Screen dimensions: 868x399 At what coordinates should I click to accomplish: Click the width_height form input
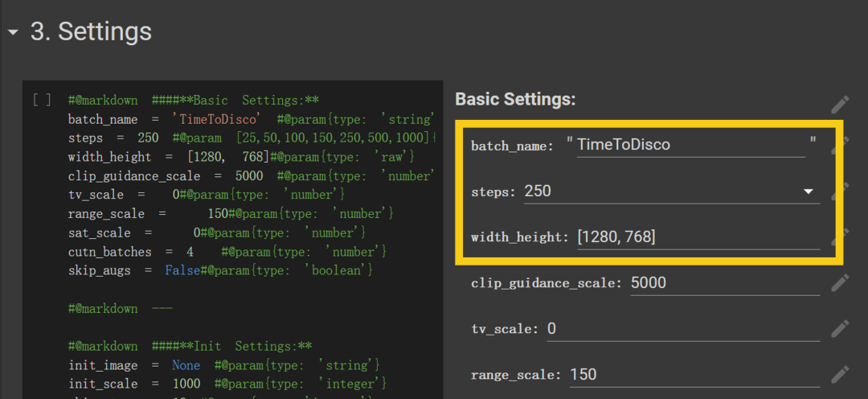(x=698, y=237)
